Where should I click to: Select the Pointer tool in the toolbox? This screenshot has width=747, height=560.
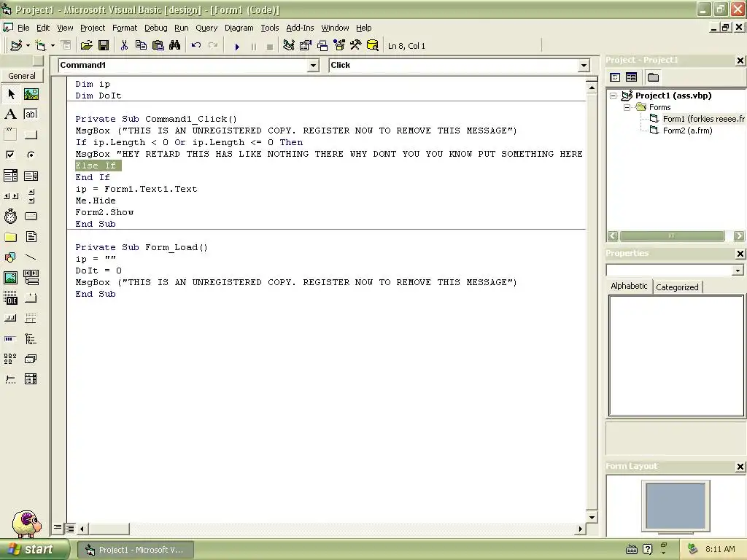[10, 94]
